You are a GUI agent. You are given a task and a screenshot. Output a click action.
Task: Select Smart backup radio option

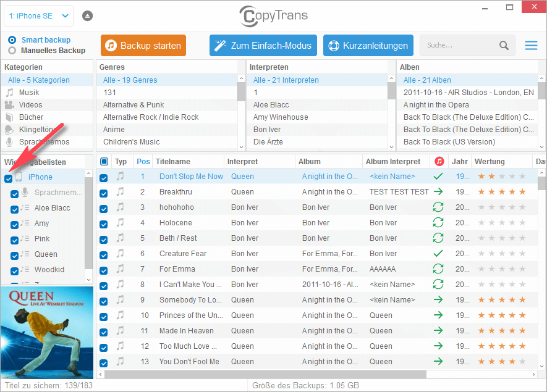tap(12, 40)
